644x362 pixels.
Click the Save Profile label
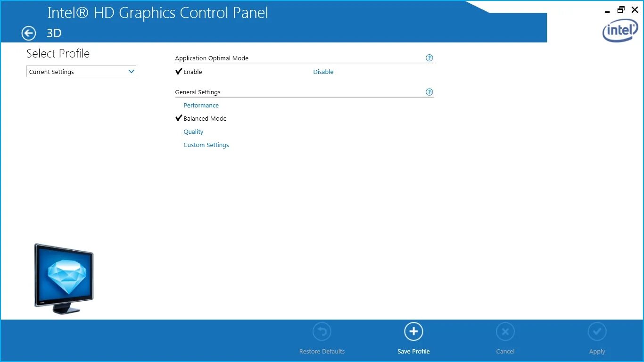pos(413,352)
